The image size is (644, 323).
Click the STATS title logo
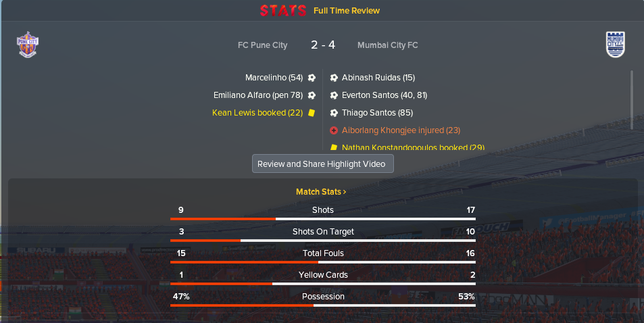[283, 10]
